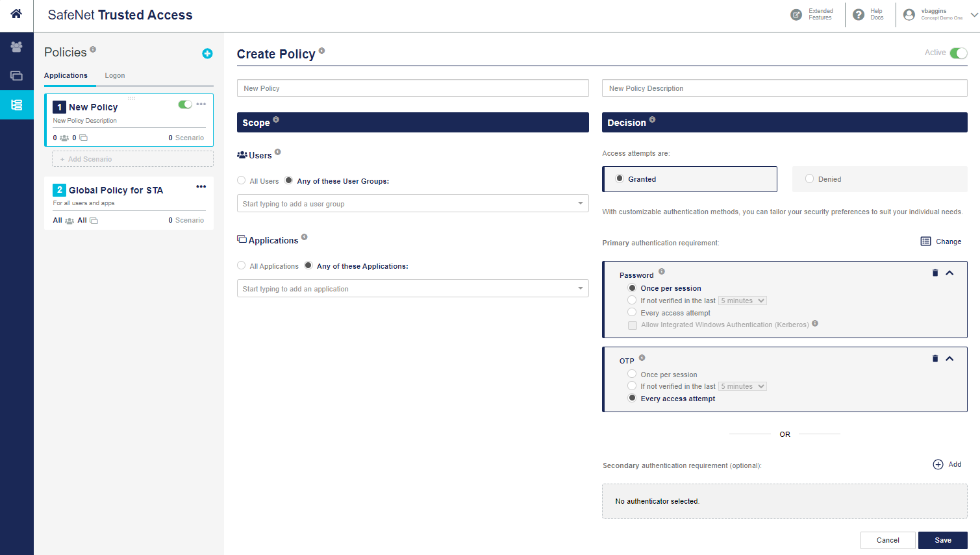The image size is (980, 555).
Task: Open the Policies sidebar icon
Action: pos(16,105)
